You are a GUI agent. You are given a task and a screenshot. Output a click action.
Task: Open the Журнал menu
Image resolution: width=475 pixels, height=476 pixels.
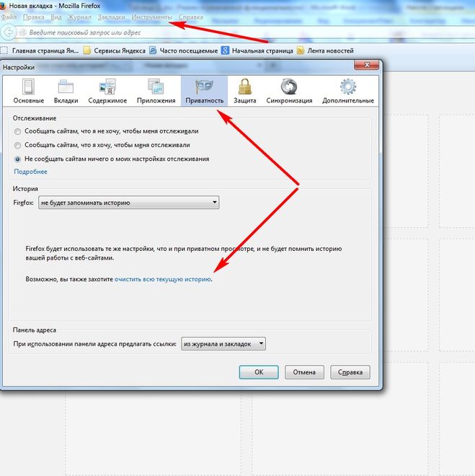pos(79,17)
